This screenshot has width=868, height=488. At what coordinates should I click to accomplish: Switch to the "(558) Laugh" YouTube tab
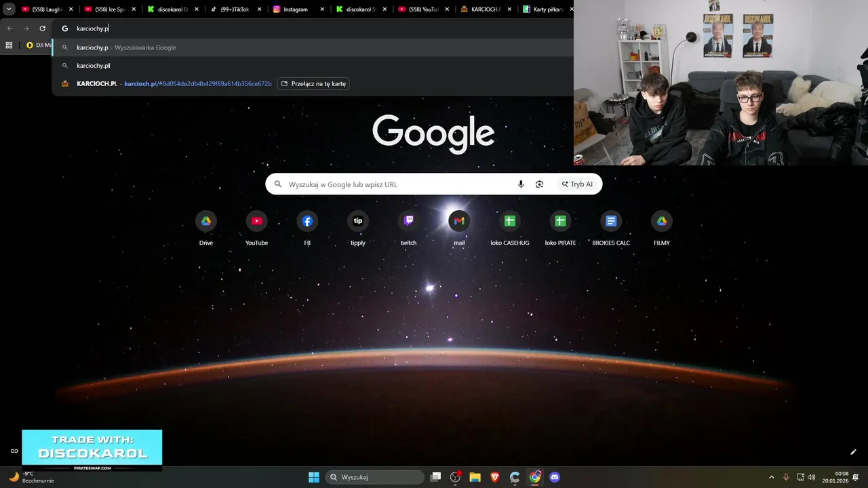point(47,9)
